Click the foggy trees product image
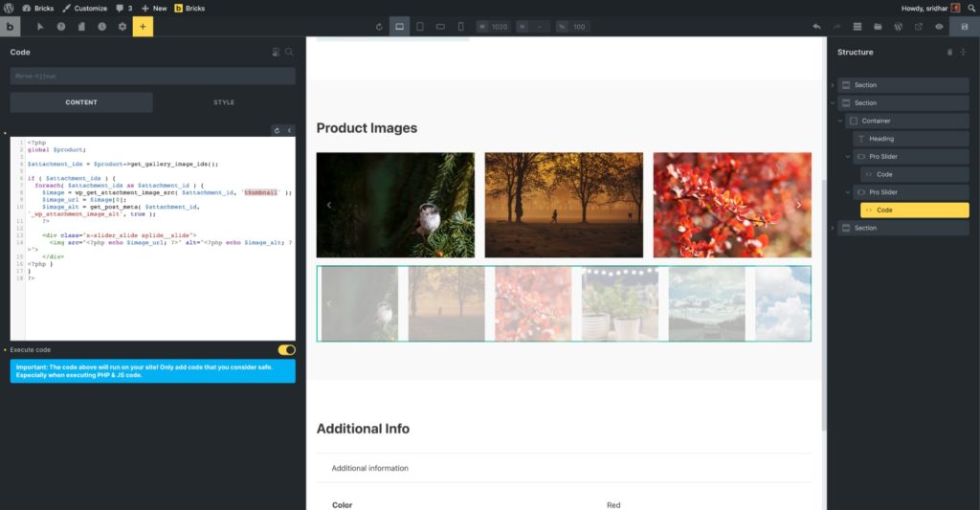The width and height of the screenshot is (980, 510). click(x=564, y=205)
